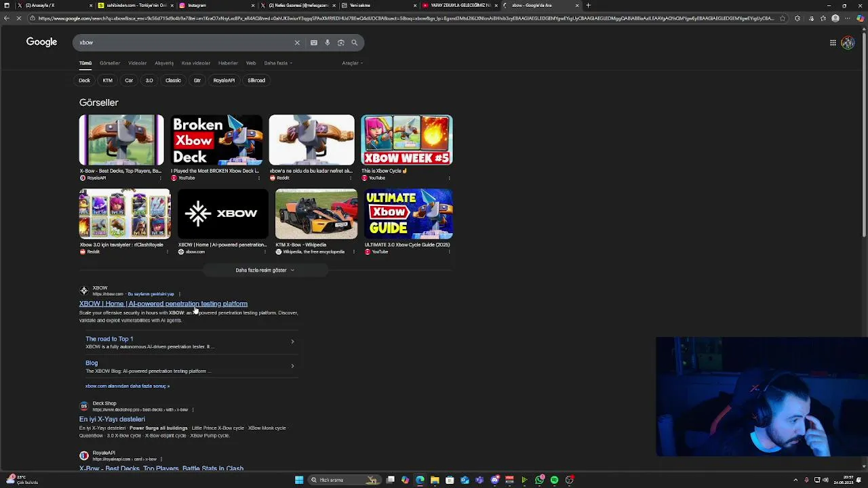Image resolution: width=868 pixels, height=488 pixels.
Task: Bookmark this page with the star icon
Action: click(x=783, y=18)
